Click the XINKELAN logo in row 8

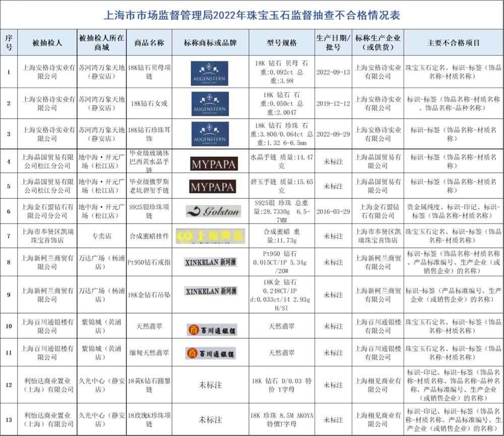tap(211, 262)
